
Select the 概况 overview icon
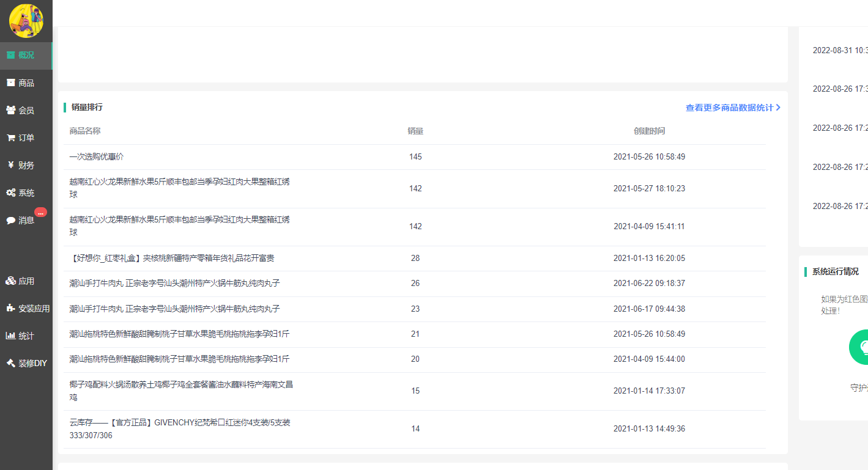point(10,55)
